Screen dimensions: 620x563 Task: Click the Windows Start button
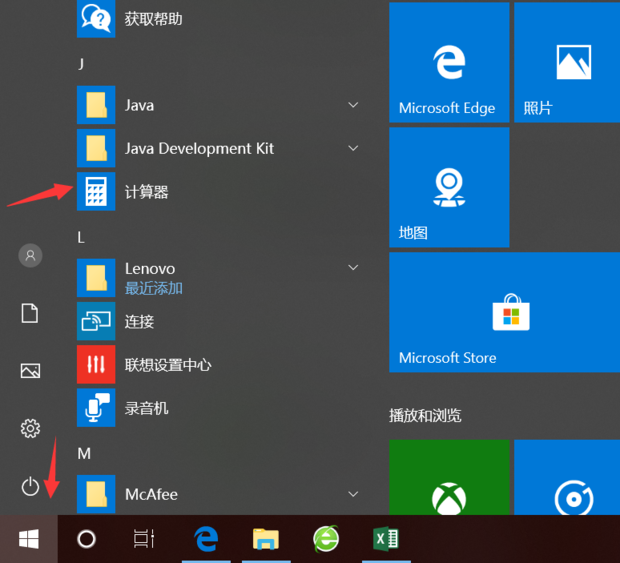(x=29, y=539)
